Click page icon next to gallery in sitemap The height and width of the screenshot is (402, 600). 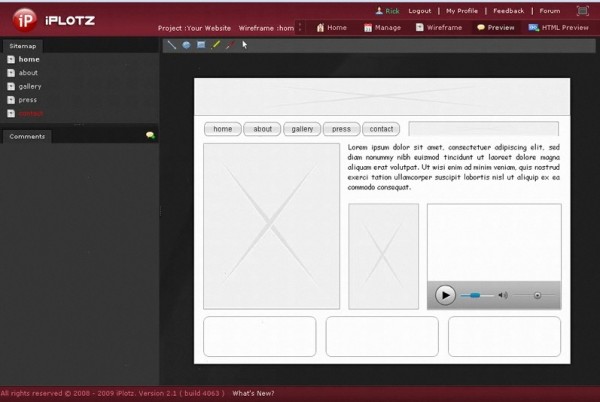(x=11, y=86)
